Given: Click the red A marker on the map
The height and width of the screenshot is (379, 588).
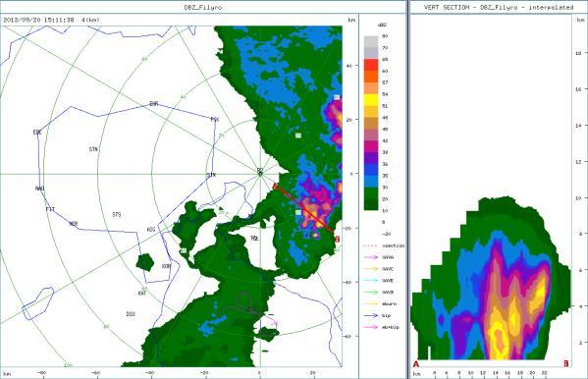Looking at the screenshot, I should (275, 187).
